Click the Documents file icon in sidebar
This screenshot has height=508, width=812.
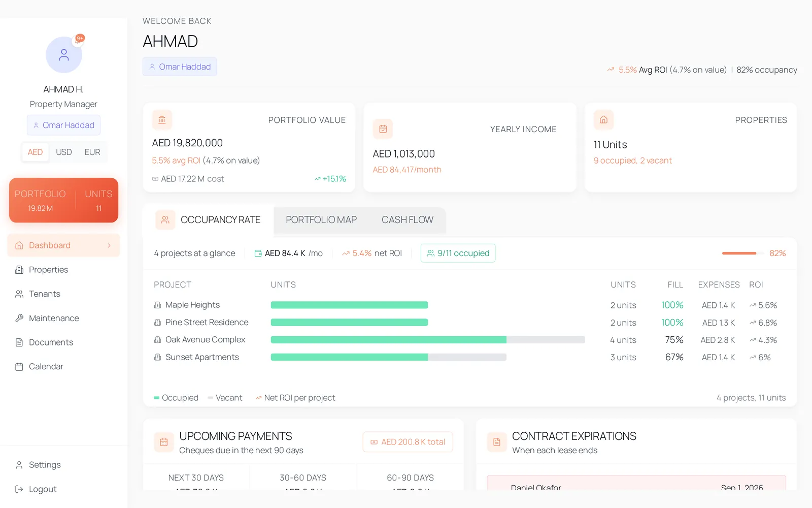pyautogui.click(x=19, y=342)
